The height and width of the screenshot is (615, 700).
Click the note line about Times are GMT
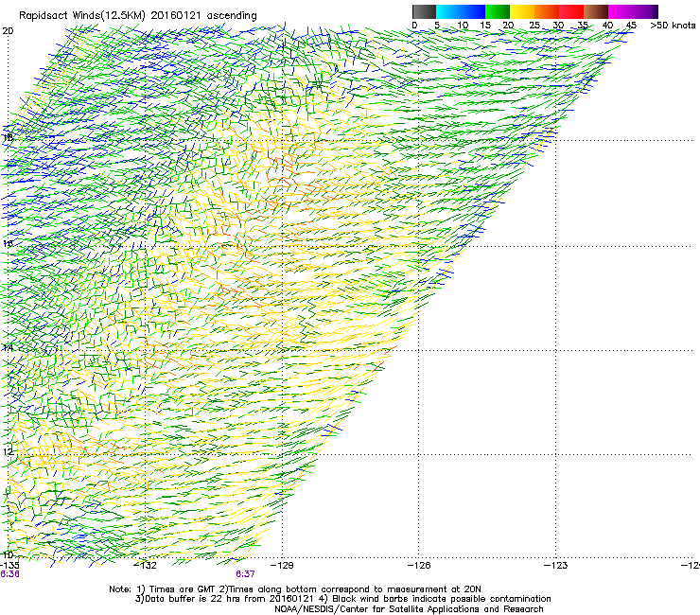pos(295,589)
